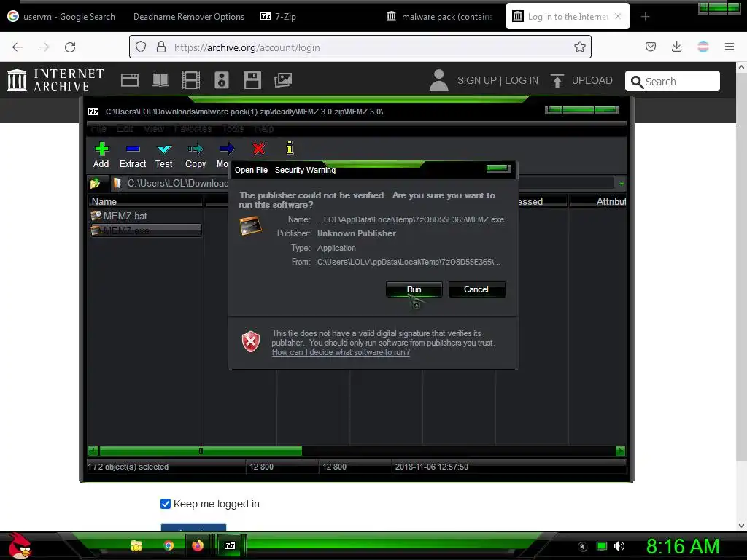Open the 7-Zip address path dropdown arrow

622,183
